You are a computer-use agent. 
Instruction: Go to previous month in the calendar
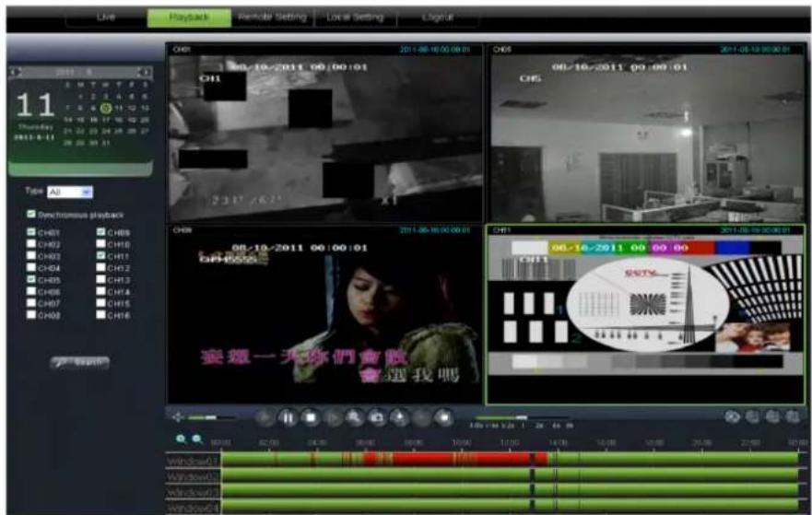[x=15, y=72]
